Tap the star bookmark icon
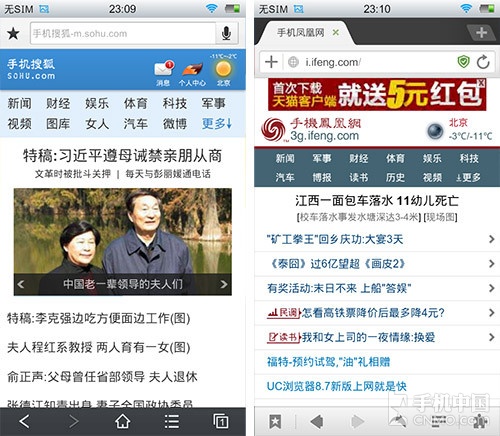 point(13,33)
